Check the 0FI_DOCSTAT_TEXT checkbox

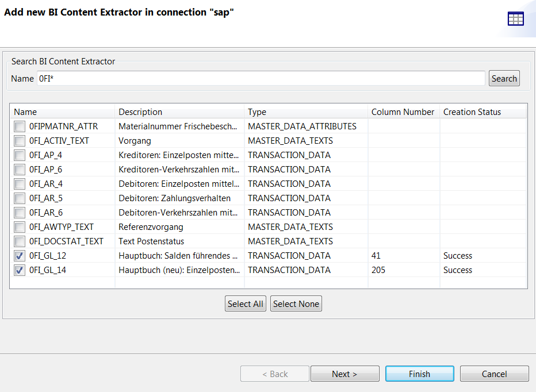19,241
